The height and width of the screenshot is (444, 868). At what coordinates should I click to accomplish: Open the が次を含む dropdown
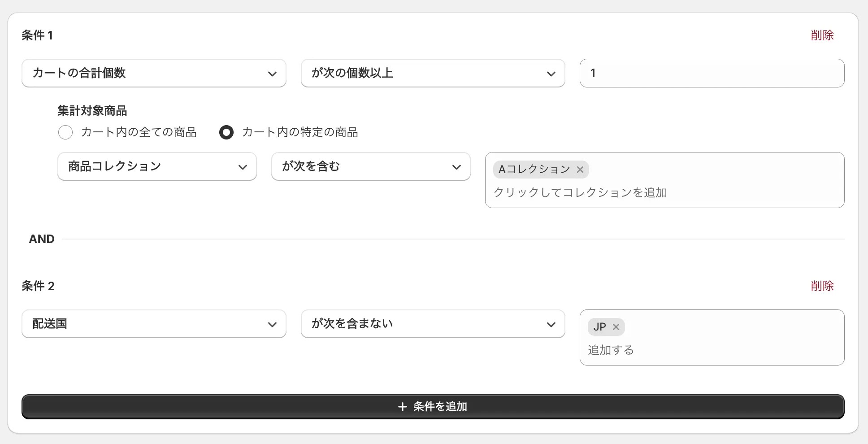[x=370, y=166]
